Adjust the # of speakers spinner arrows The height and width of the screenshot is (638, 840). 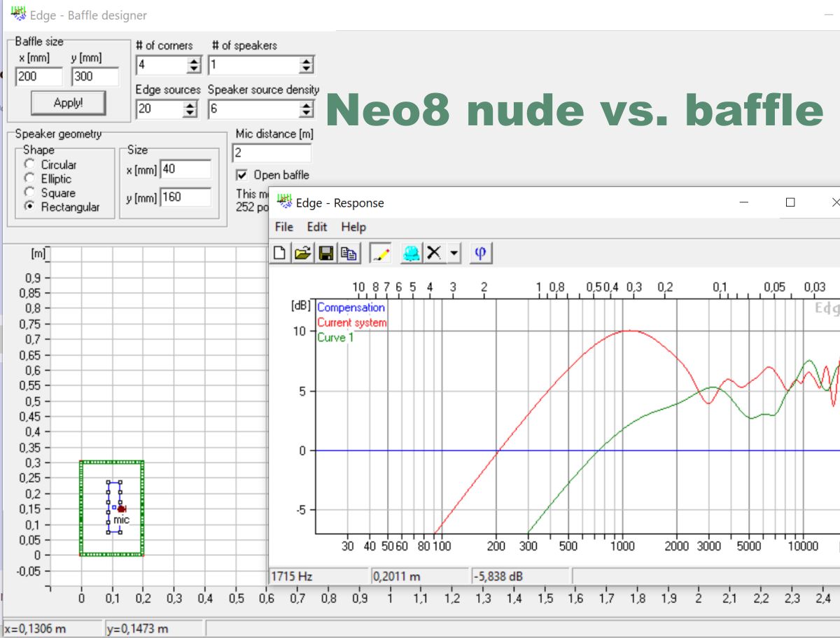coord(307,65)
